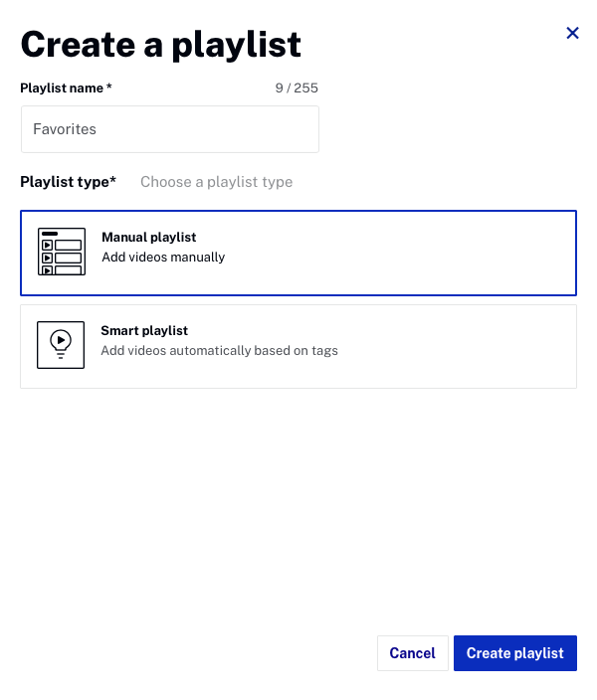Close the Create a playlist dialog
The image size is (597, 700).
coord(572,33)
